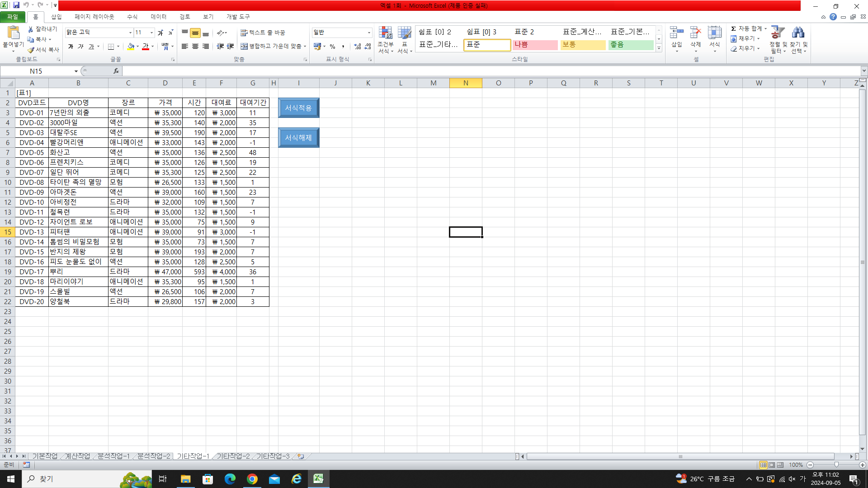This screenshot has width=868, height=488.
Task: Click the increase indent icon
Action: coord(231,46)
